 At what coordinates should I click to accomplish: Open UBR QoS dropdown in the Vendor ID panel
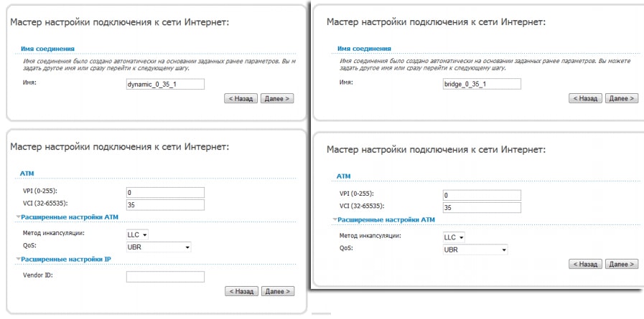(x=158, y=247)
